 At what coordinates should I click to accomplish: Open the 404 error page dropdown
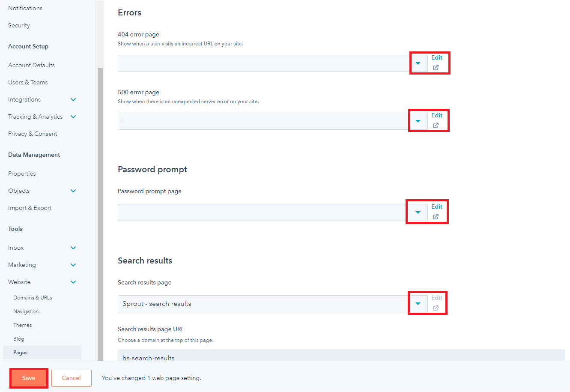[x=418, y=63]
